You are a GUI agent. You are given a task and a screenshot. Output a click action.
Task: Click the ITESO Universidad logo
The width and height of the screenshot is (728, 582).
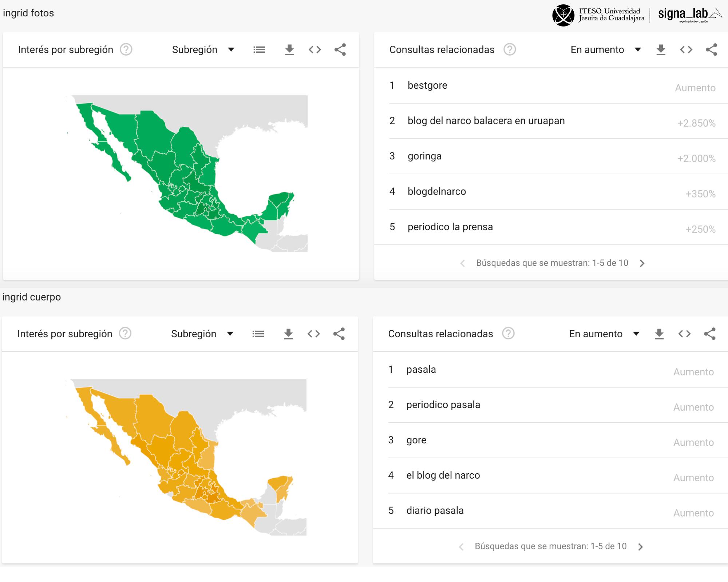tap(598, 15)
